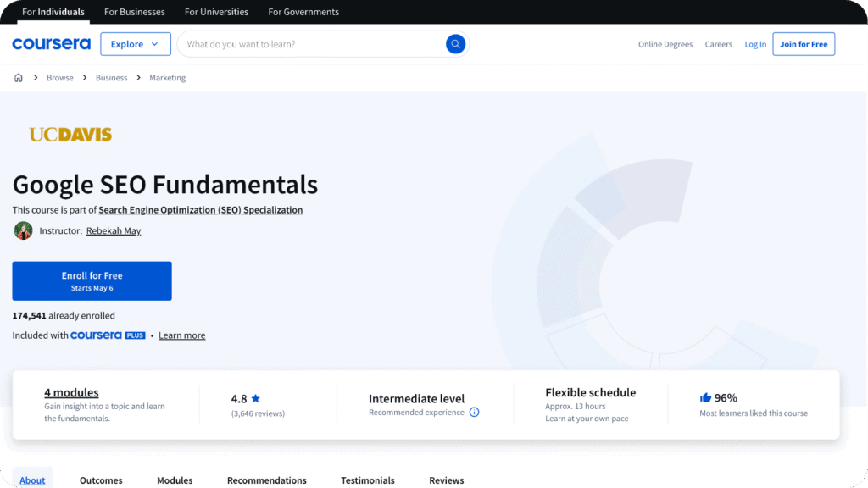Go to Browse in the breadcrumbs
868x488 pixels.
tap(60, 77)
